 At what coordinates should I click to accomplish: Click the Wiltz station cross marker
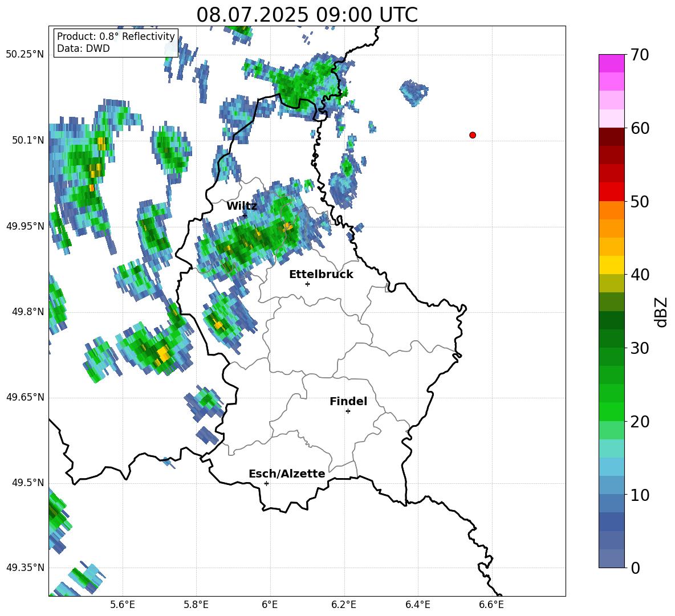point(245,215)
